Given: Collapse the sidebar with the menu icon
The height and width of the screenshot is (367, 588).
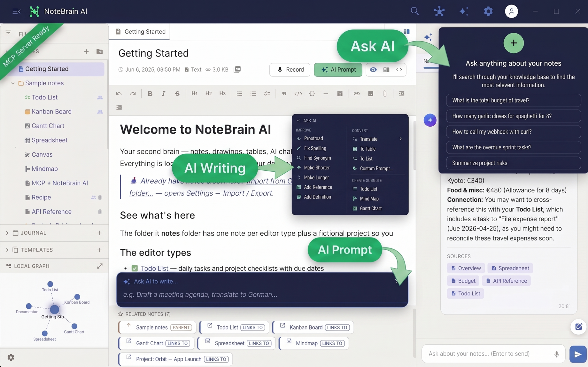Looking at the screenshot, I should tap(16, 12).
